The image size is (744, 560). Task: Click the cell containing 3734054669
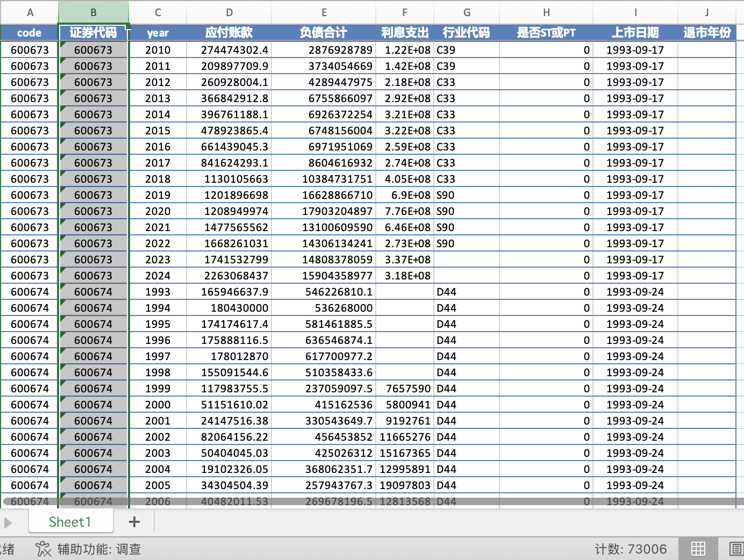click(324, 66)
